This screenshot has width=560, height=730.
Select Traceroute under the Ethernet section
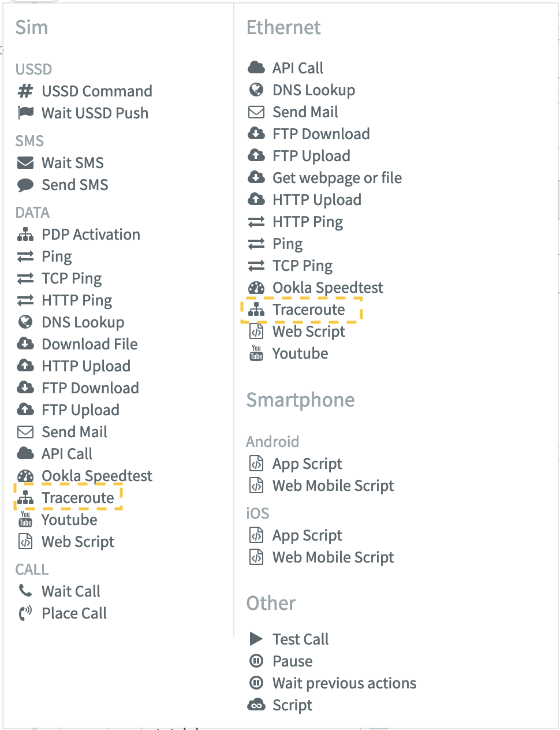point(308,310)
